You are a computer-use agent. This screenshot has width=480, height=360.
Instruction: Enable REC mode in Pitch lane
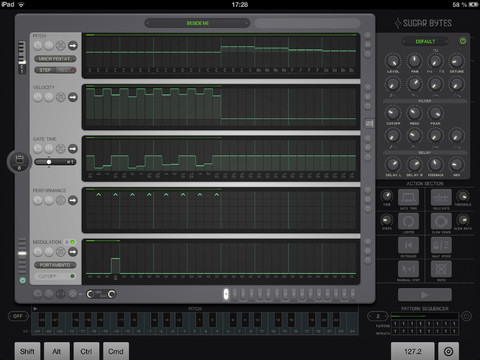[66, 70]
